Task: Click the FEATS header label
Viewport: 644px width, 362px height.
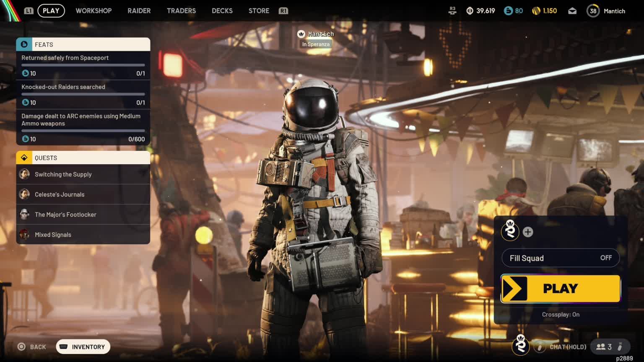Action: [44, 45]
